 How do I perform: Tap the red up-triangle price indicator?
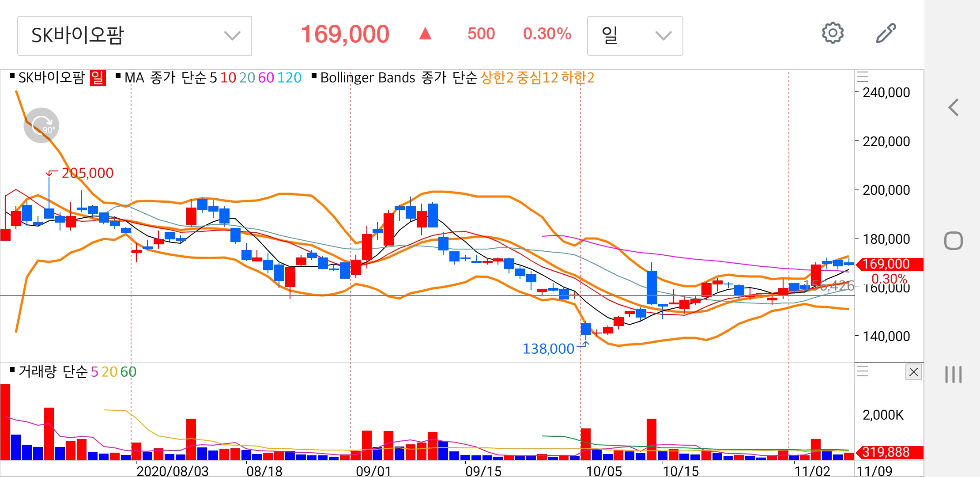425,33
